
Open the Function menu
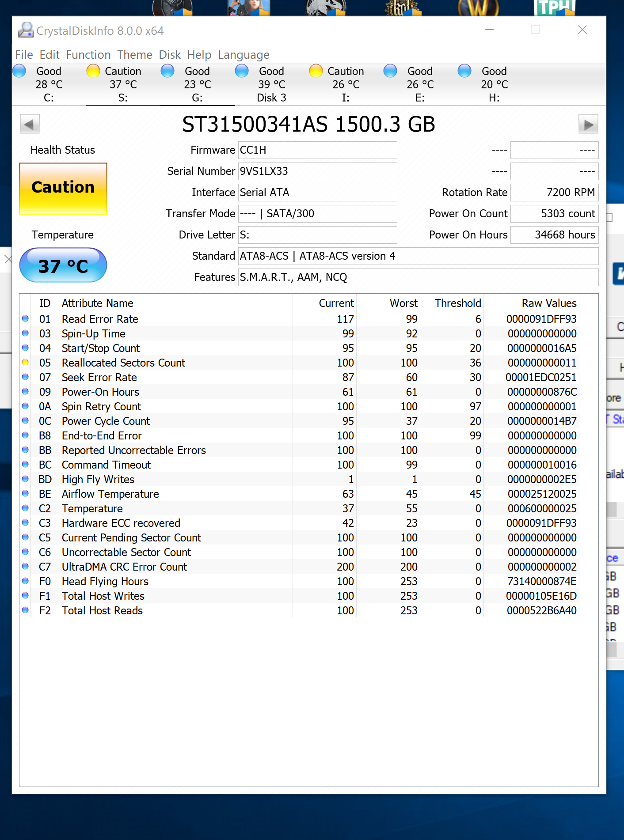88,55
